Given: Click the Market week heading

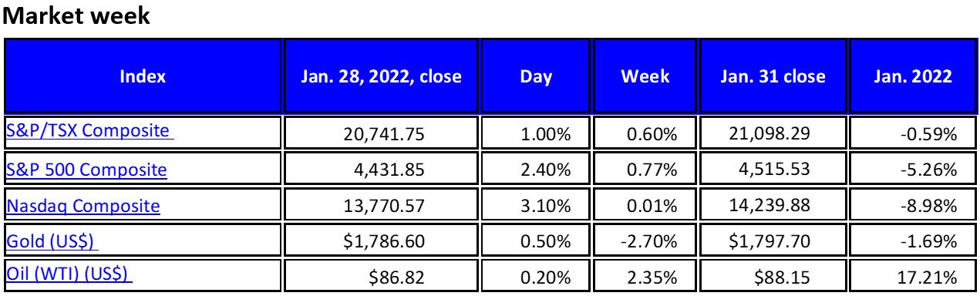Looking at the screenshot, I should click(x=77, y=17).
